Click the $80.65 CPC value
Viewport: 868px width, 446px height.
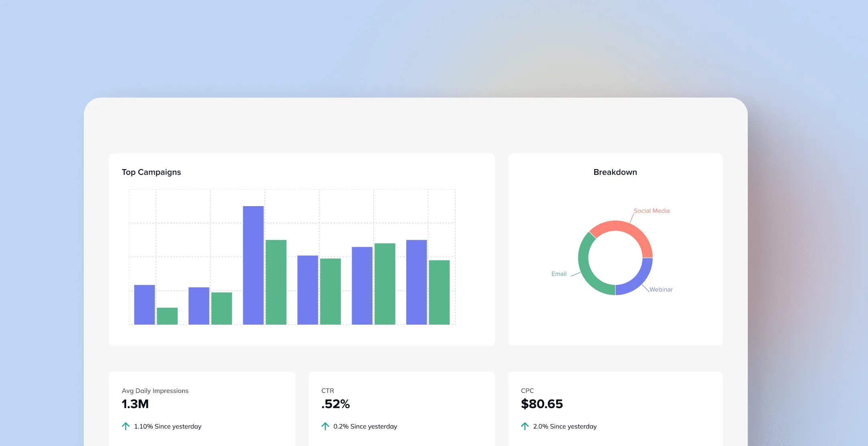(x=542, y=404)
